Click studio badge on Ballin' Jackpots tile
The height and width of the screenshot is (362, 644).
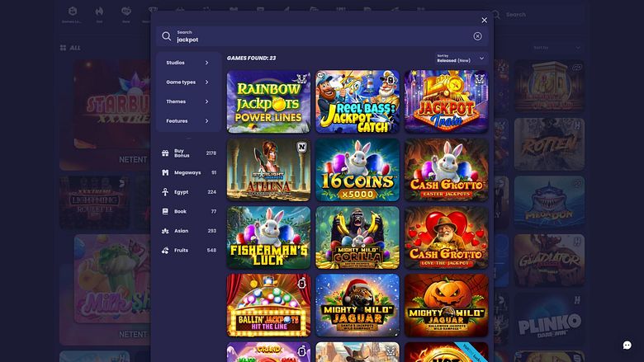click(301, 283)
